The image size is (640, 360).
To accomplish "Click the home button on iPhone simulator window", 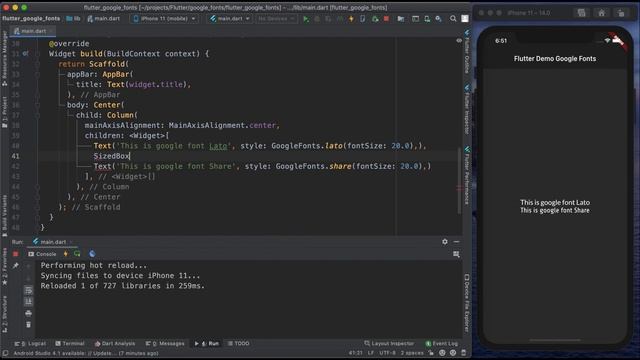I will (601, 13).
